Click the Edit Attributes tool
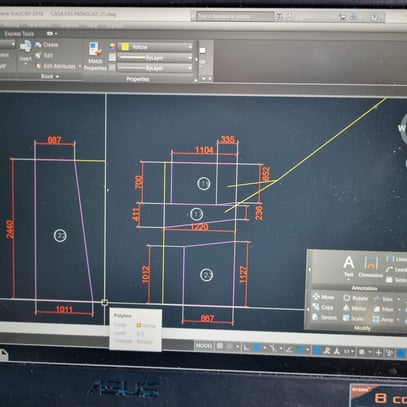Viewport: 407px width, 407px height. (x=56, y=66)
